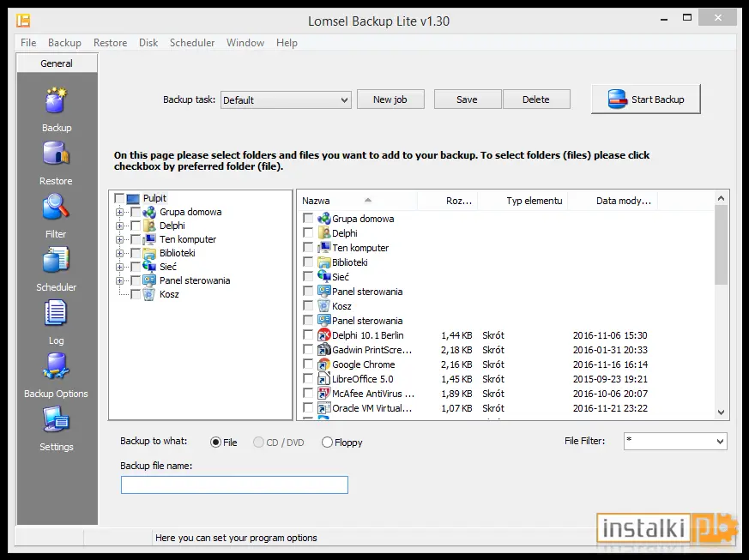The image size is (749, 560).
Task: Click the McAfee AntiVirus shortcut icon
Action: pyautogui.click(x=324, y=394)
